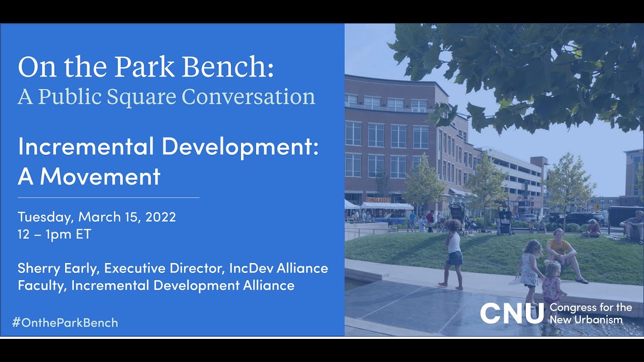Screen dimensions: 644x362
Task: Click the CNU logo letters
Action: pyautogui.click(x=512, y=313)
